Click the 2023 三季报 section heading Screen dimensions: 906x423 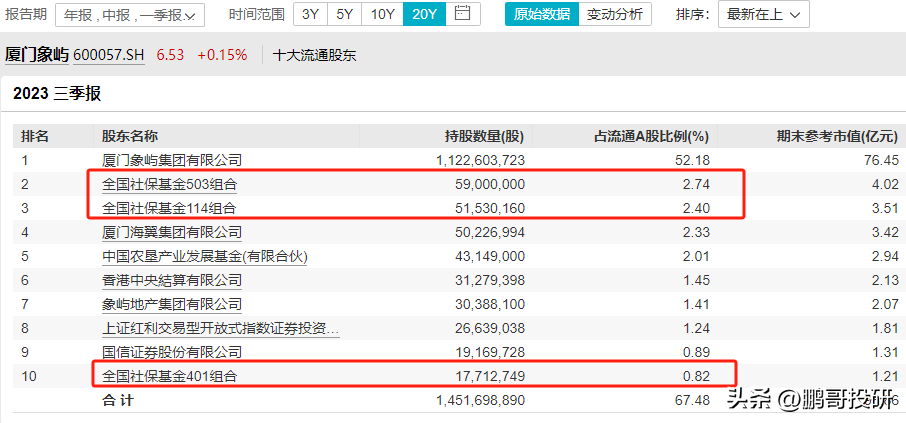pyautogui.click(x=57, y=95)
